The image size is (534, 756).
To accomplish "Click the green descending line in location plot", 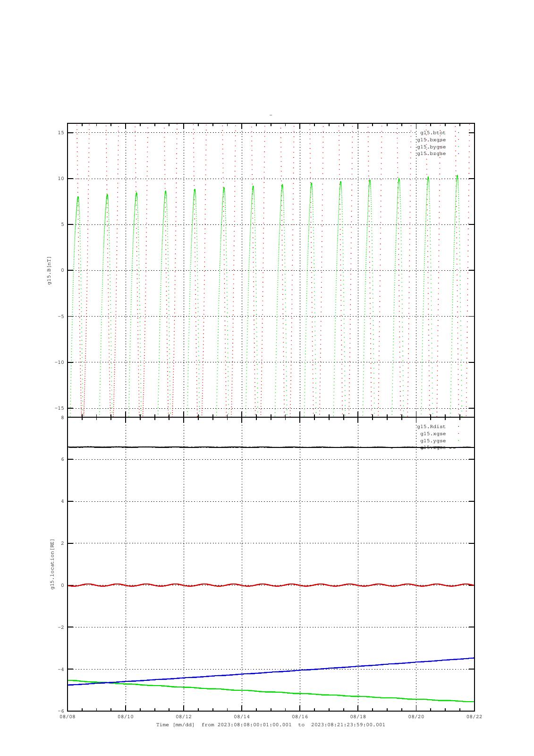I will [271, 691].
